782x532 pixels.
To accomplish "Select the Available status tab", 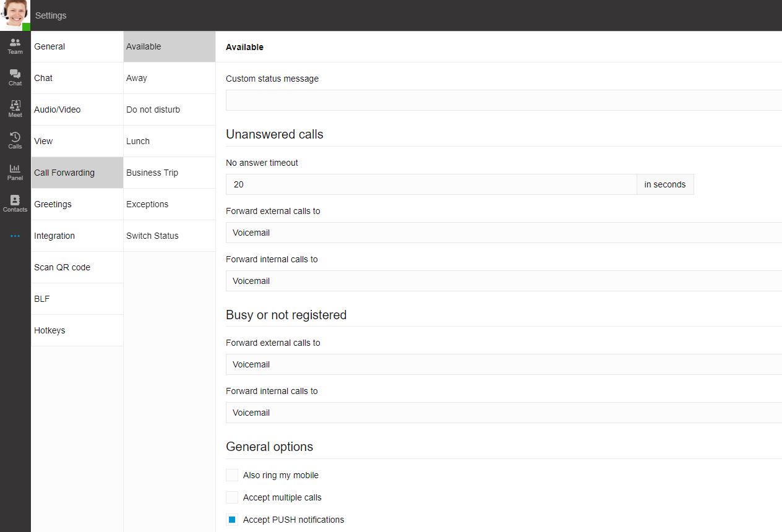I will (x=170, y=46).
